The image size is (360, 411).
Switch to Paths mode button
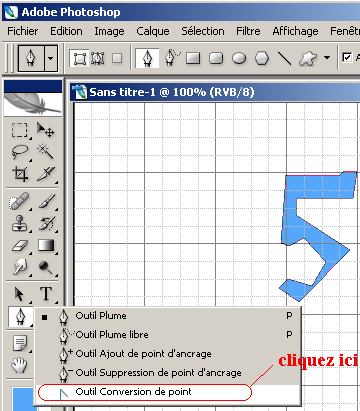pyautogui.click(x=98, y=58)
